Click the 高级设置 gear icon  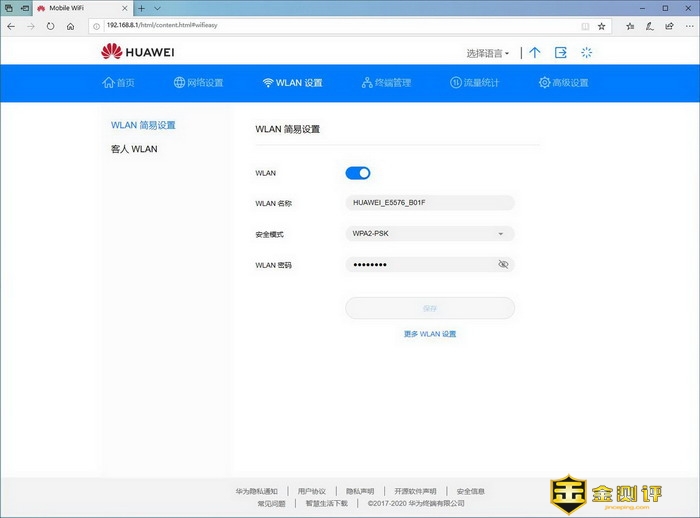pyautogui.click(x=545, y=83)
